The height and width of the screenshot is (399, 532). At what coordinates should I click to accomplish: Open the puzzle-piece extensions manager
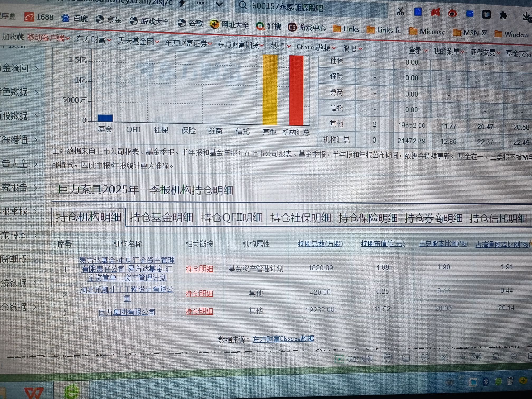point(503,15)
